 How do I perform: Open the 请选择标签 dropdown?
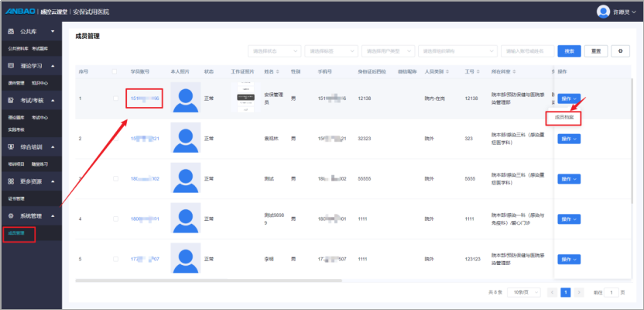click(331, 51)
